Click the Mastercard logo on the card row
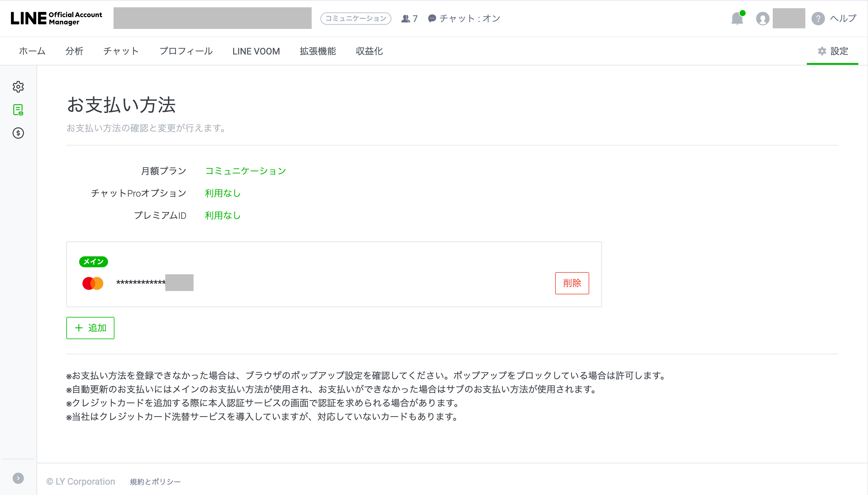 (x=93, y=283)
